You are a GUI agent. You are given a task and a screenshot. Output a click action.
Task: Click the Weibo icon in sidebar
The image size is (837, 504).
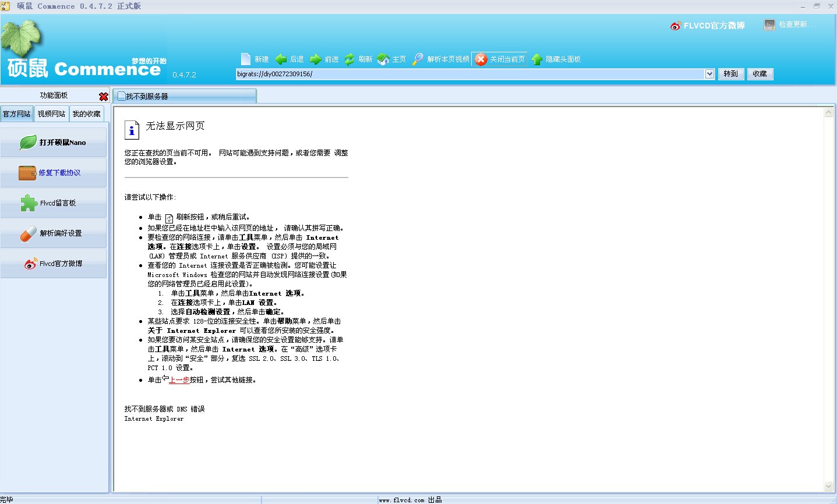point(30,264)
